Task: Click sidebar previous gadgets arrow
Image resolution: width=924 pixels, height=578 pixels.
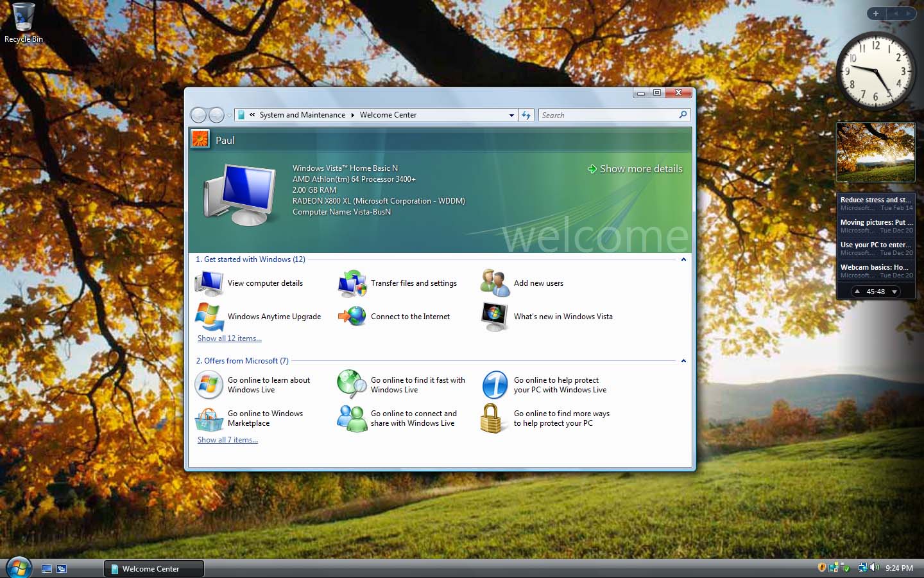Action: click(x=896, y=13)
